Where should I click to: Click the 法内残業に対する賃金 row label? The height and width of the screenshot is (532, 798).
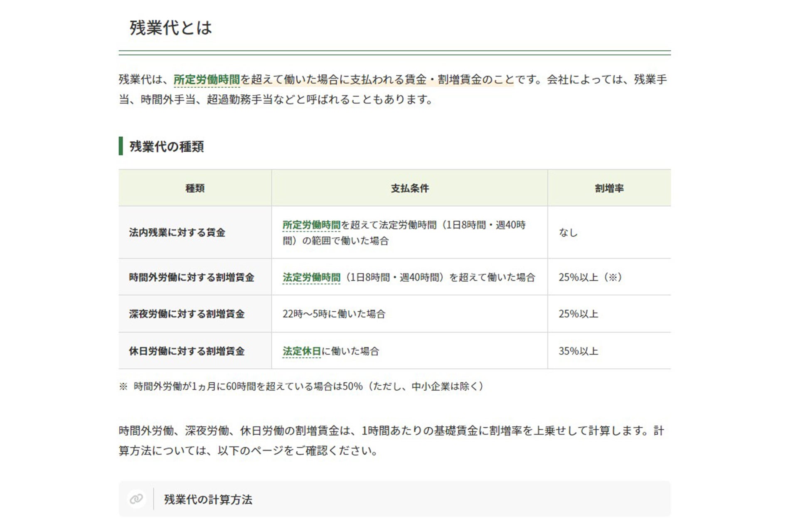(x=177, y=232)
